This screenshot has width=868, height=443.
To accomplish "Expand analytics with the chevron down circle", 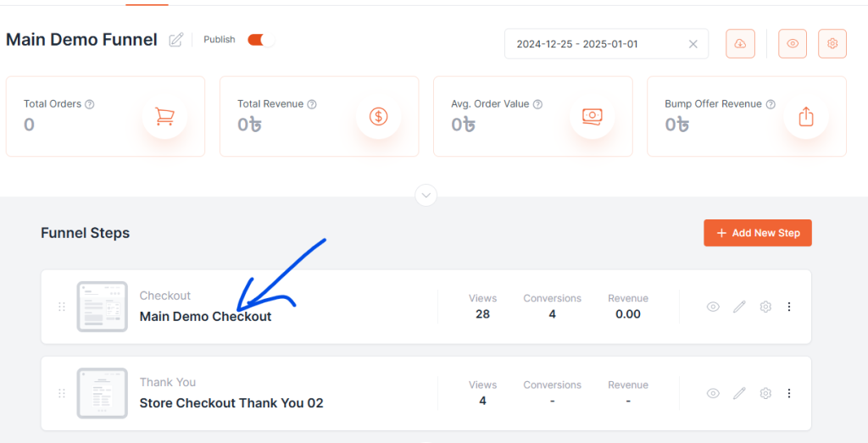I will 426,196.
